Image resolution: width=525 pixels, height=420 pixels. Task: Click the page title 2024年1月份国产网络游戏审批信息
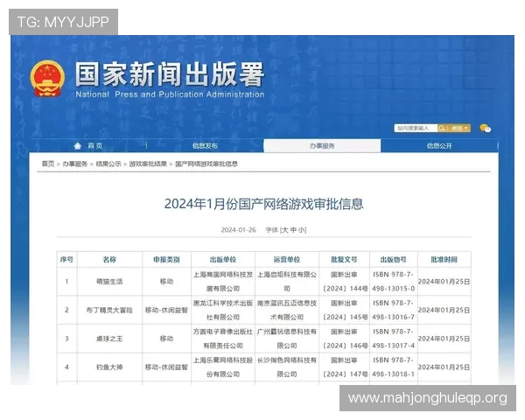point(264,204)
